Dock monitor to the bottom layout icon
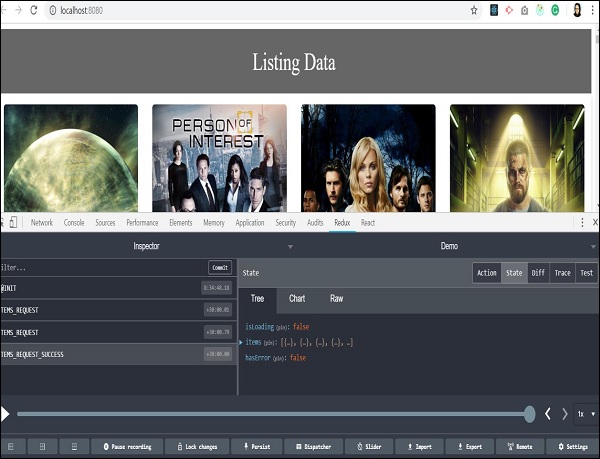600x459 pixels. 74,446
